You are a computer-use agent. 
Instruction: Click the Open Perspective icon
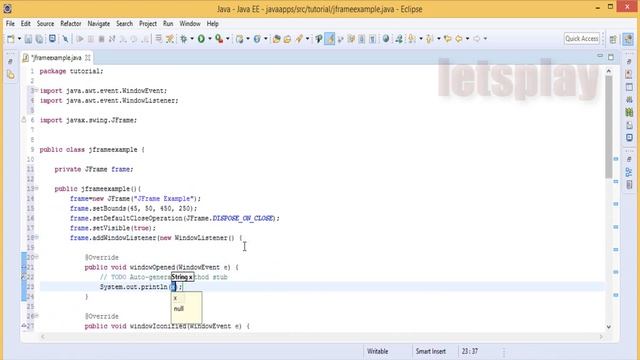click(x=613, y=39)
